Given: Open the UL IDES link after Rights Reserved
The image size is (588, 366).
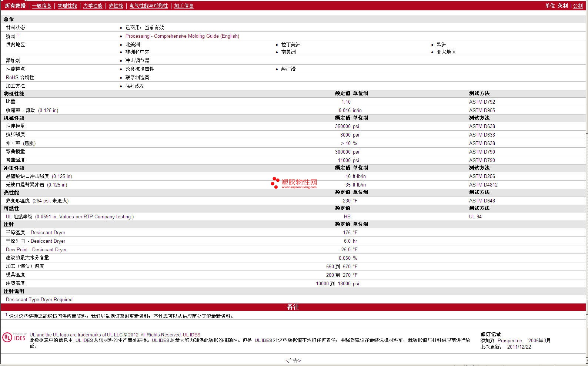Looking at the screenshot, I should [x=191, y=335].
